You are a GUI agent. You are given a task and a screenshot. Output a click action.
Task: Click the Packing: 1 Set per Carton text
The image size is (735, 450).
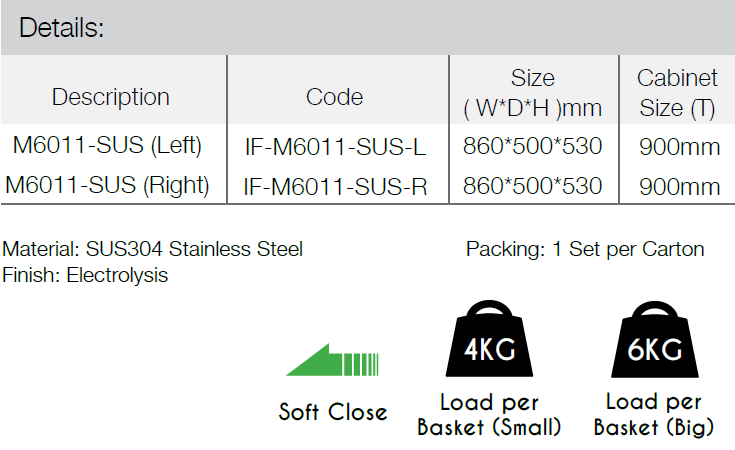[x=585, y=249]
